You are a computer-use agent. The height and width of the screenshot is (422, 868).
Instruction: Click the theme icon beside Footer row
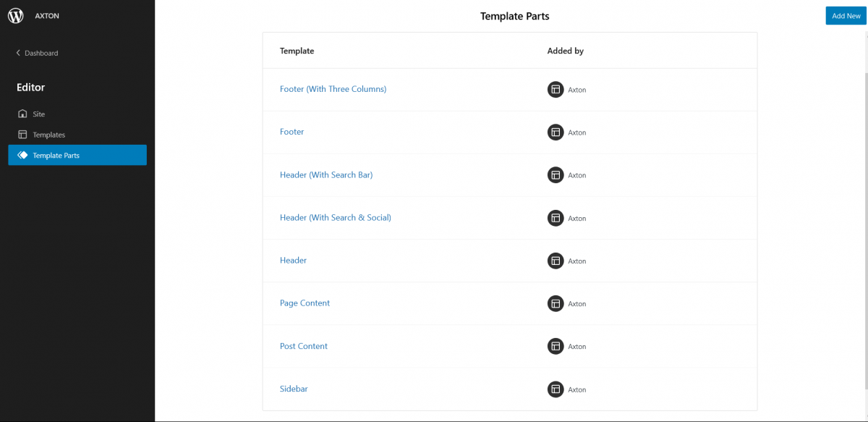coord(556,132)
